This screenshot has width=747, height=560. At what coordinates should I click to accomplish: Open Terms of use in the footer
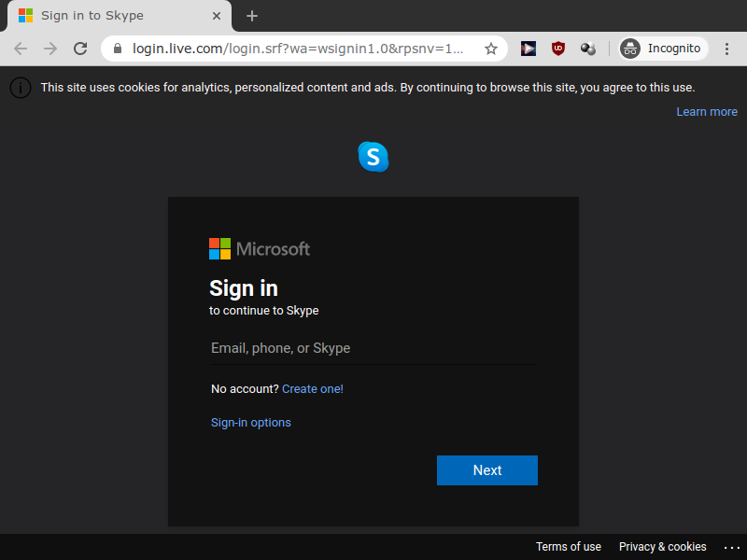pyautogui.click(x=569, y=547)
